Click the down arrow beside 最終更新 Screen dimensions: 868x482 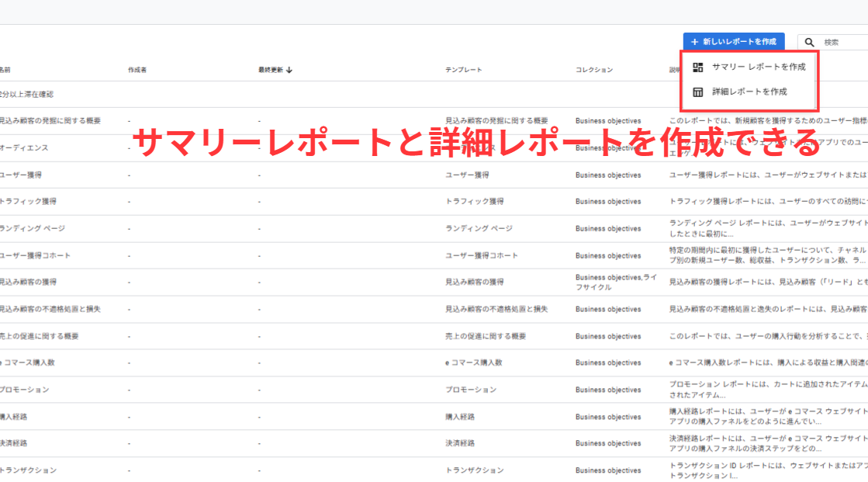click(x=289, y=70)
